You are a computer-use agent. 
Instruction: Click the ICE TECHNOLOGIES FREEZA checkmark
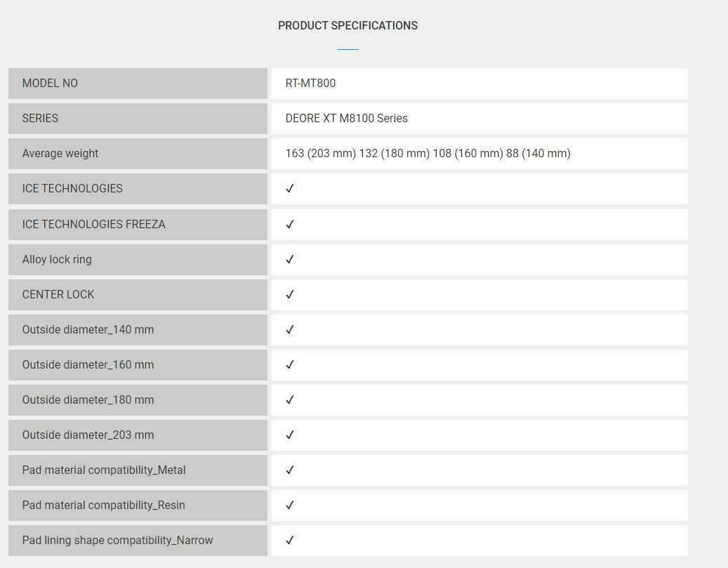[289, 225]
